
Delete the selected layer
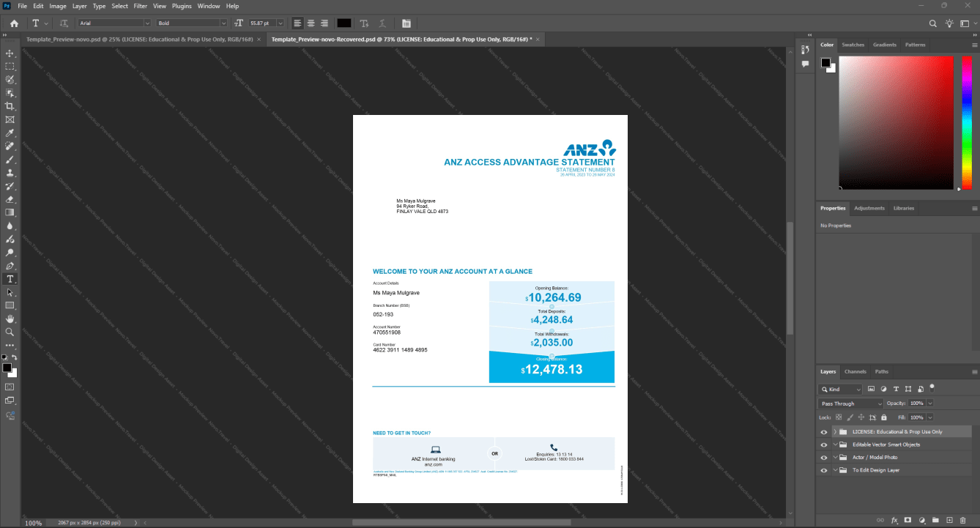pos(963,520)
